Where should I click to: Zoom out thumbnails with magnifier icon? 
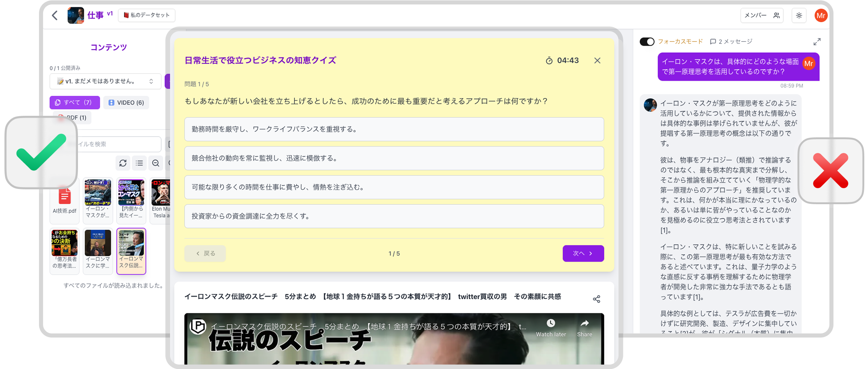point(156,163)
